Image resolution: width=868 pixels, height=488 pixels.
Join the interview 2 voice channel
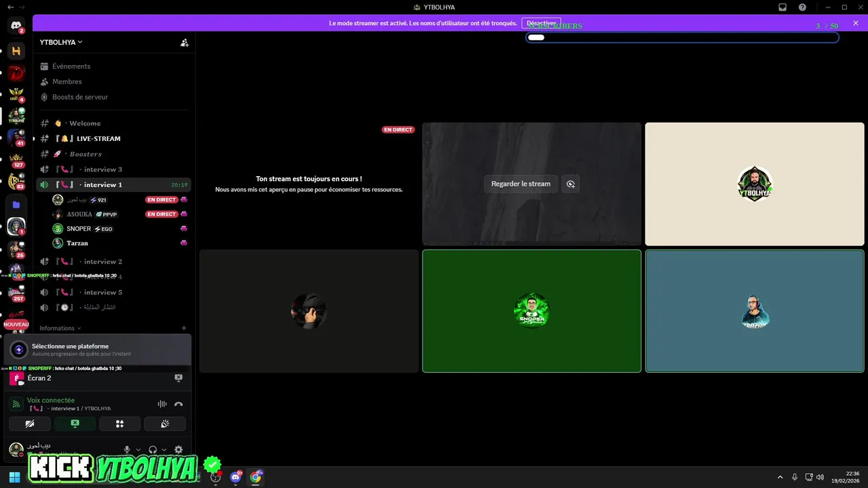coord(113,262)
